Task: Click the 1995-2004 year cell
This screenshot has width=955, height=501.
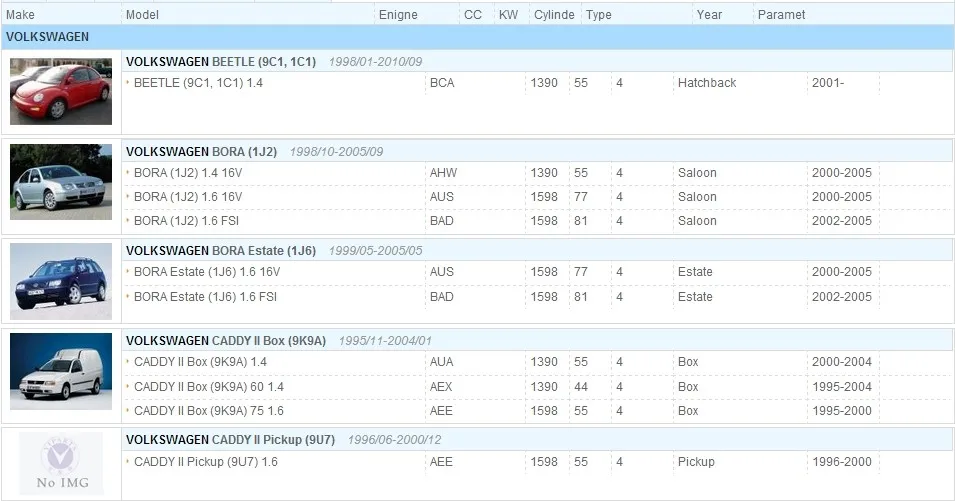Action: pyautogui.click(x=841, y=387)
